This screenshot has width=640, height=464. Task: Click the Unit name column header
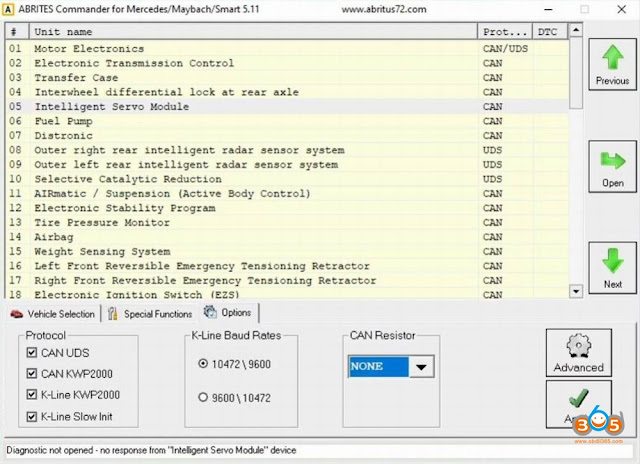253,31
